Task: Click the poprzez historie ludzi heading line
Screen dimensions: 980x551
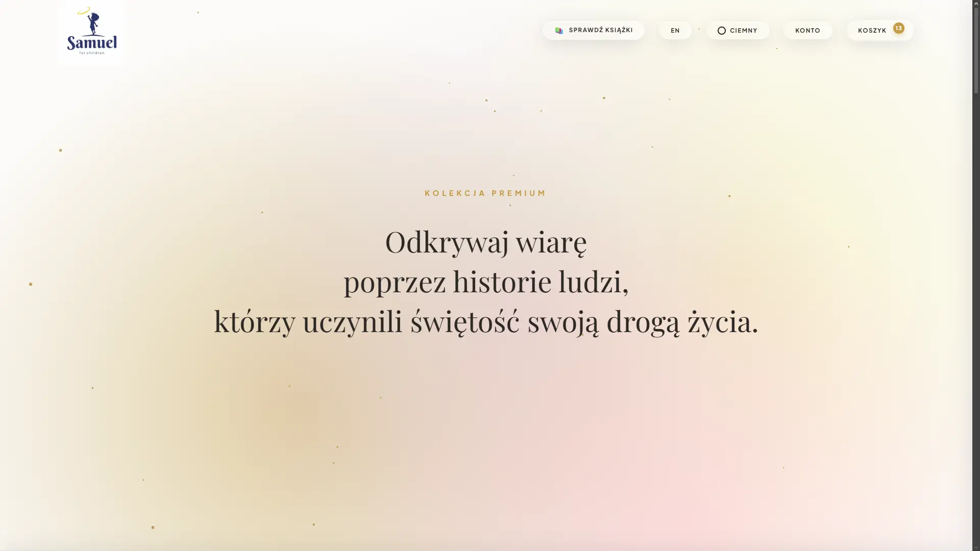Action: point(486,282)
